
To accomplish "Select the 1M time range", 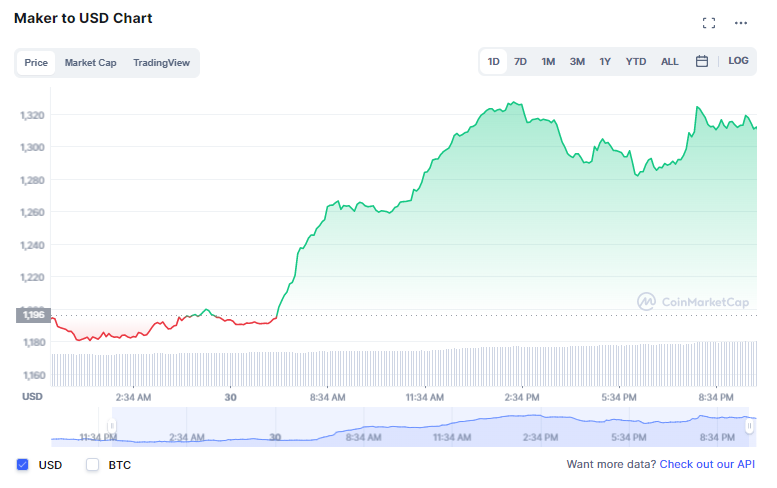I will (548, 61).
